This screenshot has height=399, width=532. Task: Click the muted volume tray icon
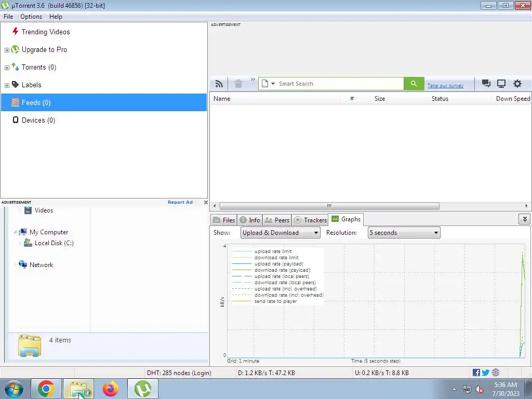pyautogui.click(x=480, y=390)
